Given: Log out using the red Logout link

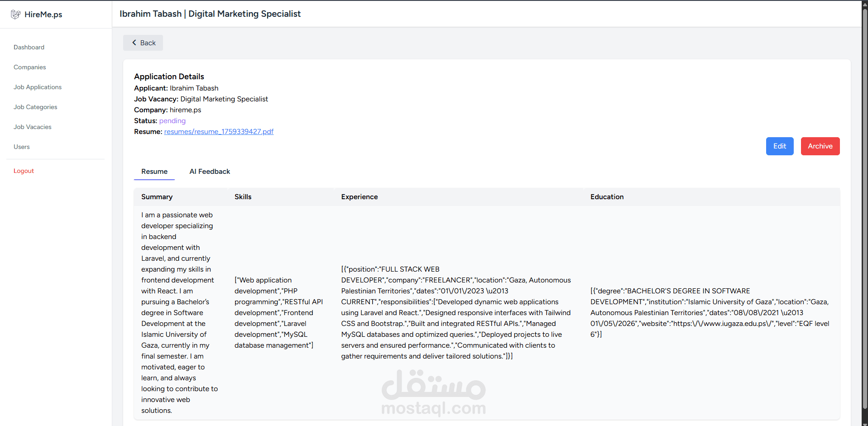Looking at the screenshot, I should (x=24, y=171).
